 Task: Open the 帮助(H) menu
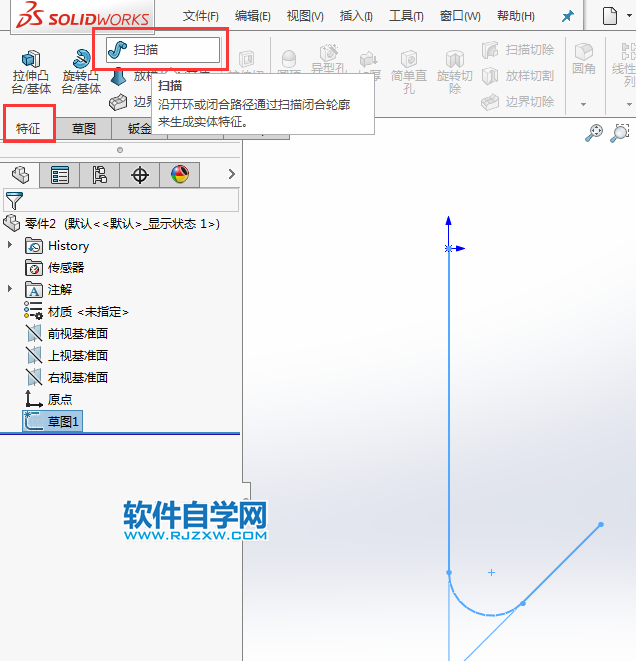coord(516,16)
